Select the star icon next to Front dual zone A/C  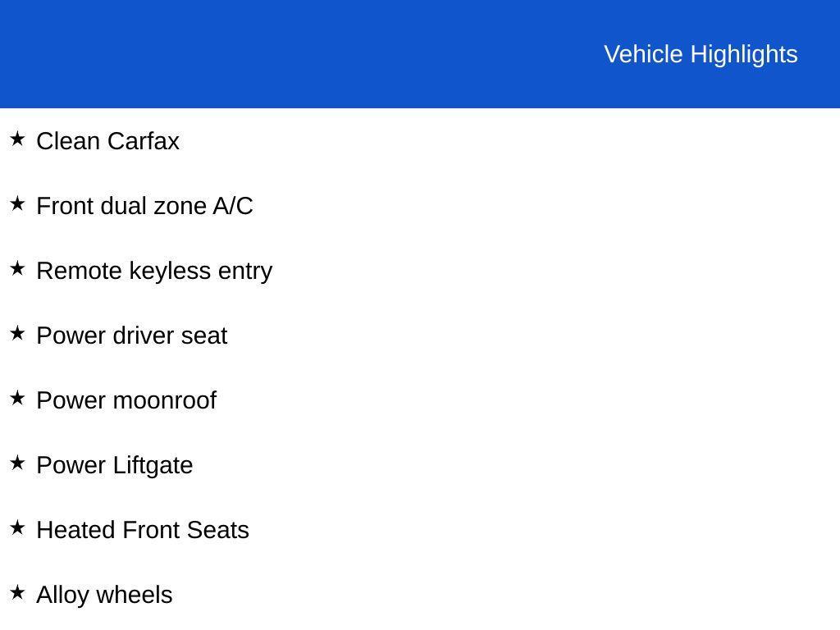tap(17, 204)
